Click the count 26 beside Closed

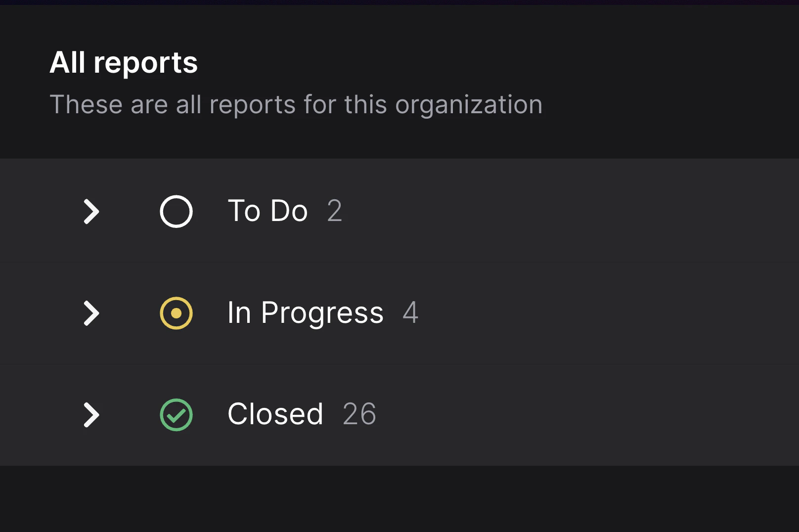coord(359,414)
